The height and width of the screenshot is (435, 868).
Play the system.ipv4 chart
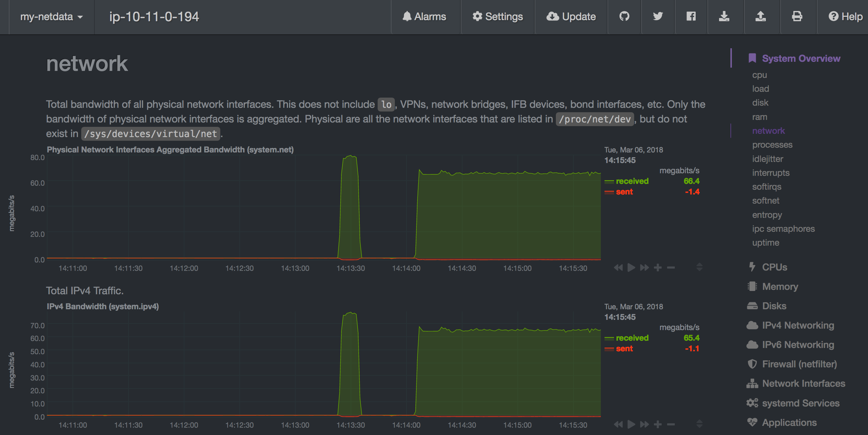tap(631, 424)
